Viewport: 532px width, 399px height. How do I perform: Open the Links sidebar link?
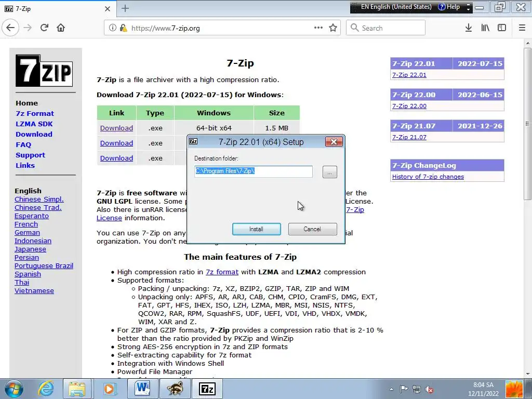point(25,166)
